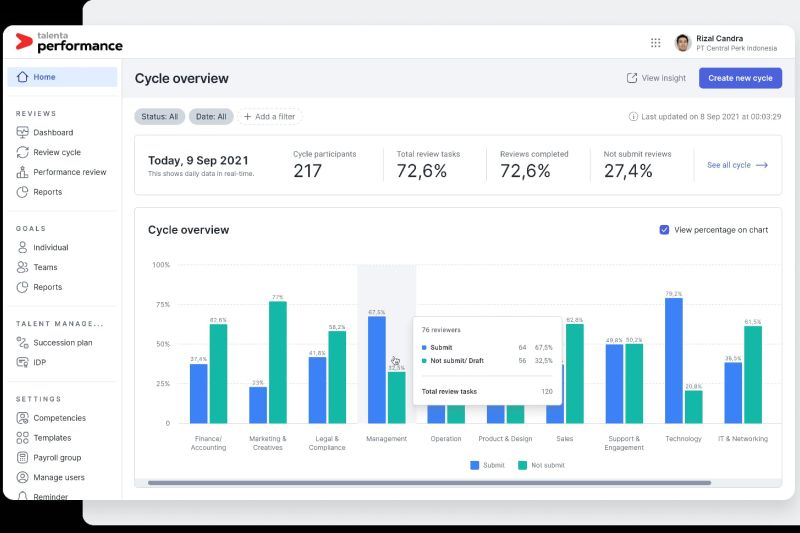Select the Performance review icon
Image resolution: width=800 pixels, height=533 pixels.
coord(23,172)
